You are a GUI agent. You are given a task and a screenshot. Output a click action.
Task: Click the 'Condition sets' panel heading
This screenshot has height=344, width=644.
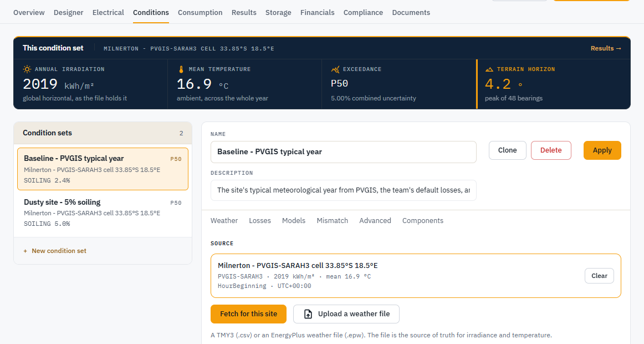coord(47,133)
